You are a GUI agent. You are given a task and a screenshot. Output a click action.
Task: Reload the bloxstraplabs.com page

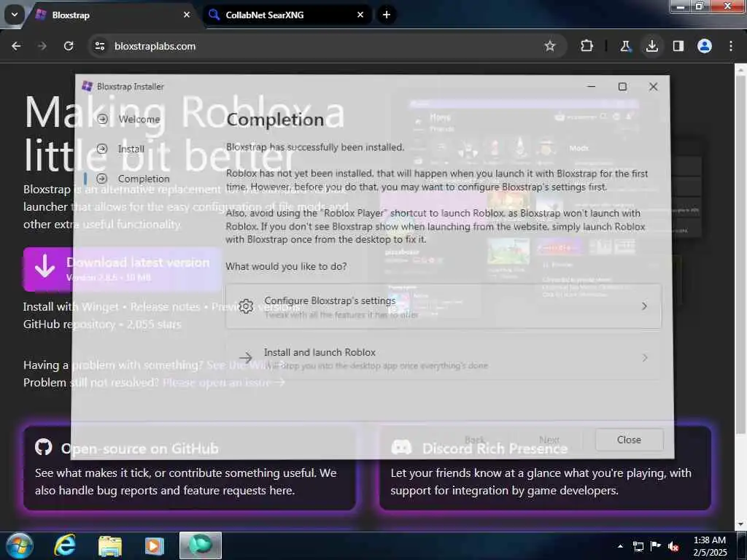[x=69, y=46]
